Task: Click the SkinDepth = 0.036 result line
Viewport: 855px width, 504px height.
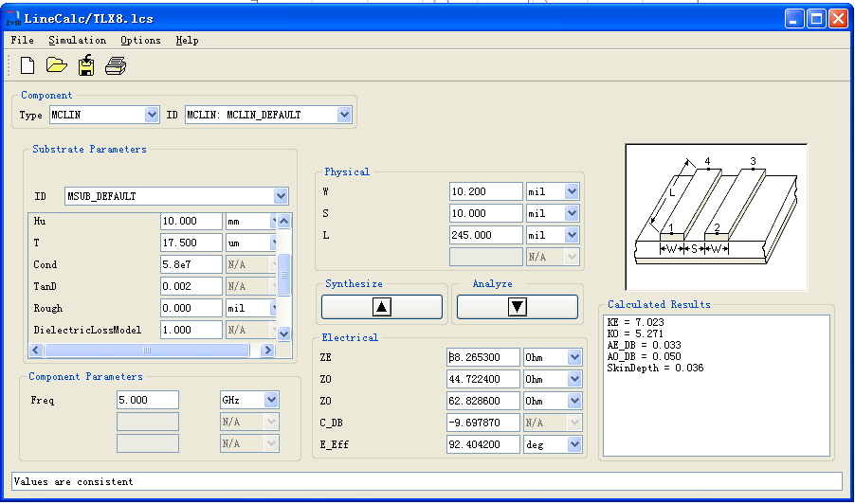Action: point(655,368)
